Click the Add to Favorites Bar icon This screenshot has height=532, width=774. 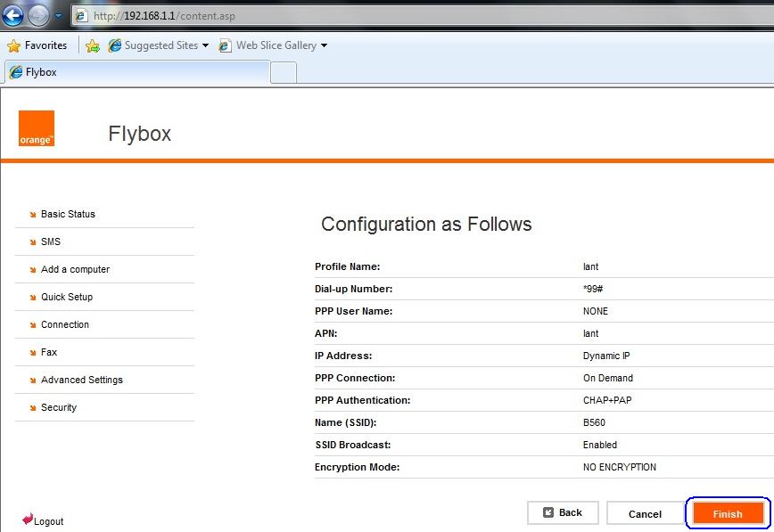point(93,46)
